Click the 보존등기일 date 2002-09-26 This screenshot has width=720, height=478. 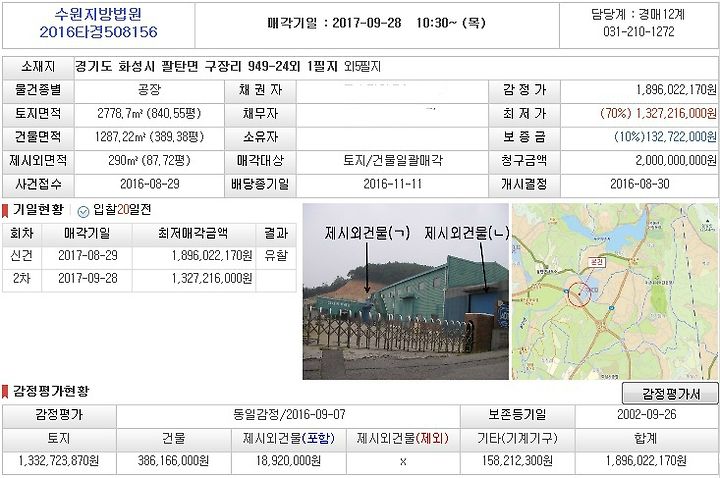pos(647,415)
